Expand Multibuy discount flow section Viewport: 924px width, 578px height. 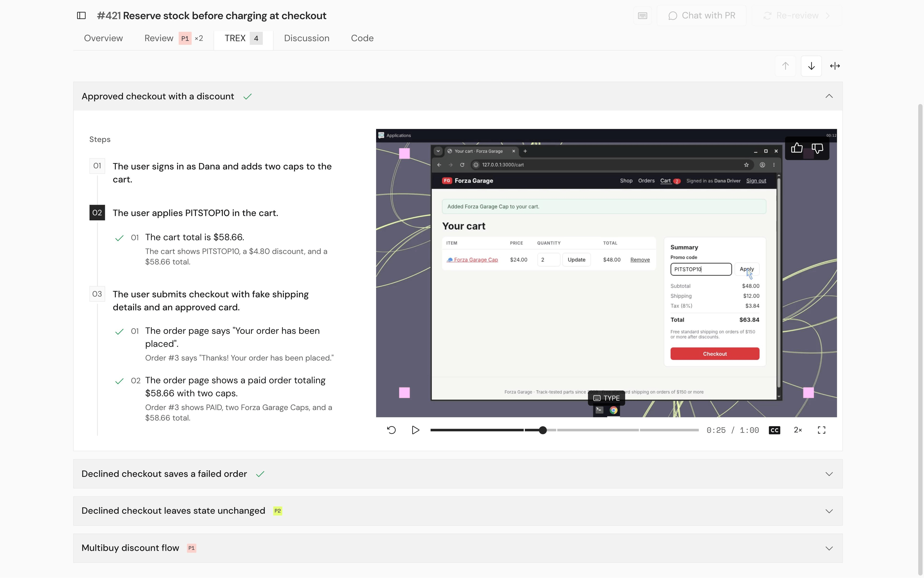tap(458, 548)
